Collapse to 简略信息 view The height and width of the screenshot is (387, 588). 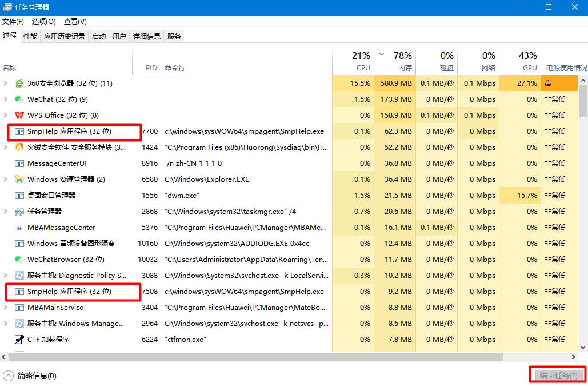pyautogui.click(x=30, y=376)
